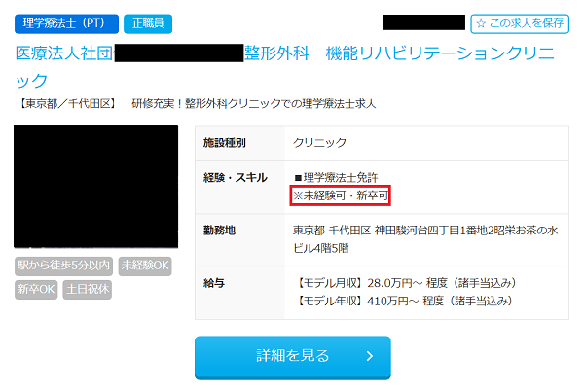Click the モデル年収 410万円 salary line
584x392 pixels.
point(402,302)
